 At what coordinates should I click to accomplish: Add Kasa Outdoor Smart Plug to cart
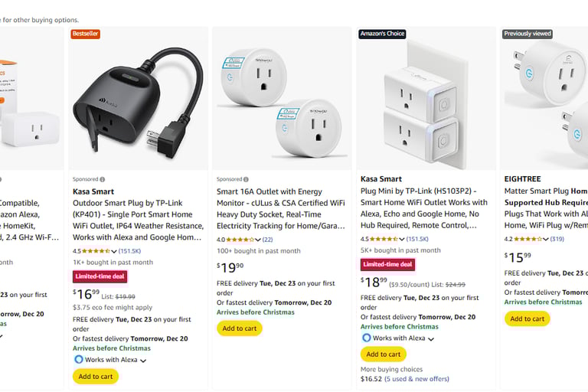96,376
